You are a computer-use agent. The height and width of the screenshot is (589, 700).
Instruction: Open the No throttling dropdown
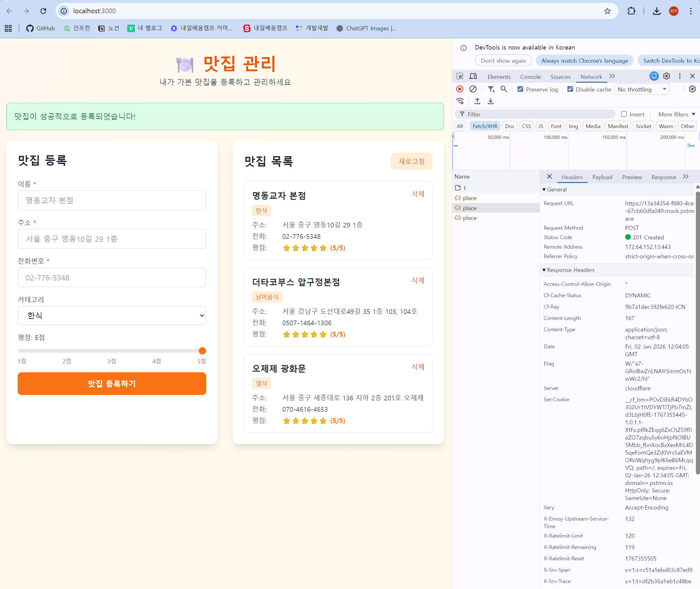(x=641, y=89)
